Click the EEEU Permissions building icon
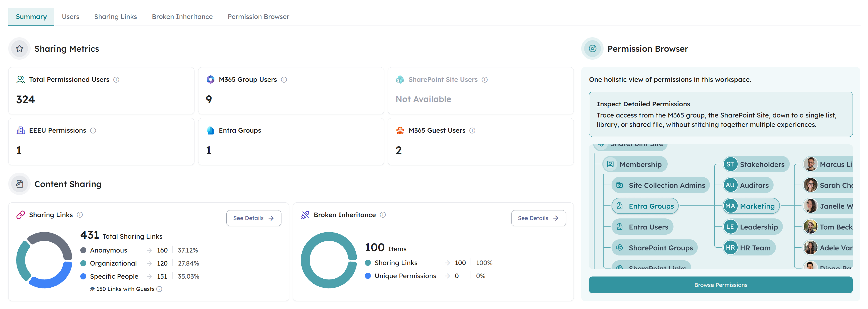The width and height of the screenshot is (868, 309). pyautogui.click(x=20, y=131)
